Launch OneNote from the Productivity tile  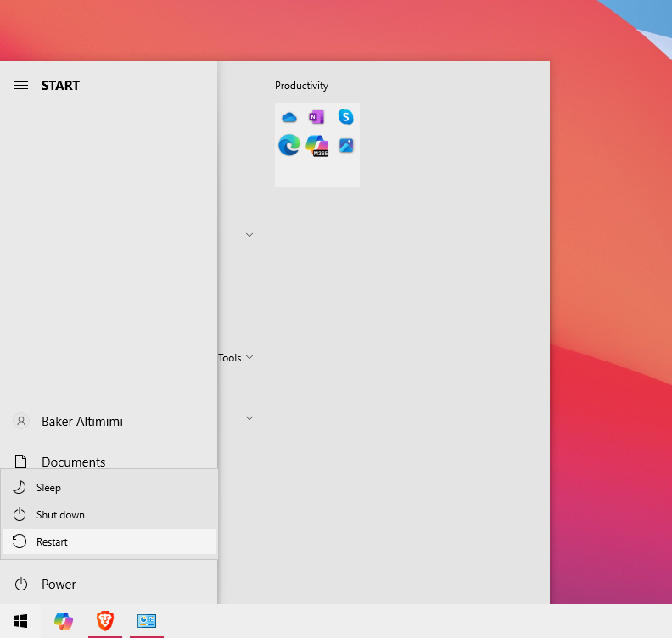(316, 117)
